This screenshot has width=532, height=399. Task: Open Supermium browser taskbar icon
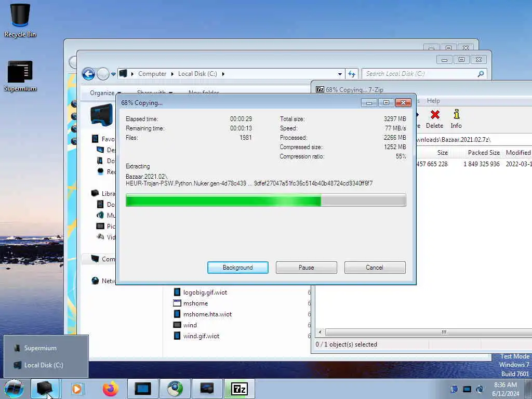tap(175, 389)
